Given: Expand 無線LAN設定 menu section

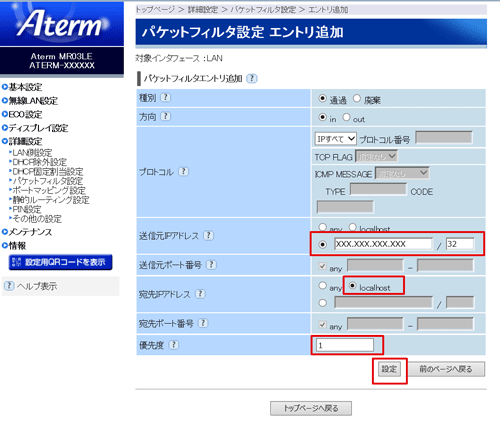Looking at the screenshot, I should click(30, 101).
